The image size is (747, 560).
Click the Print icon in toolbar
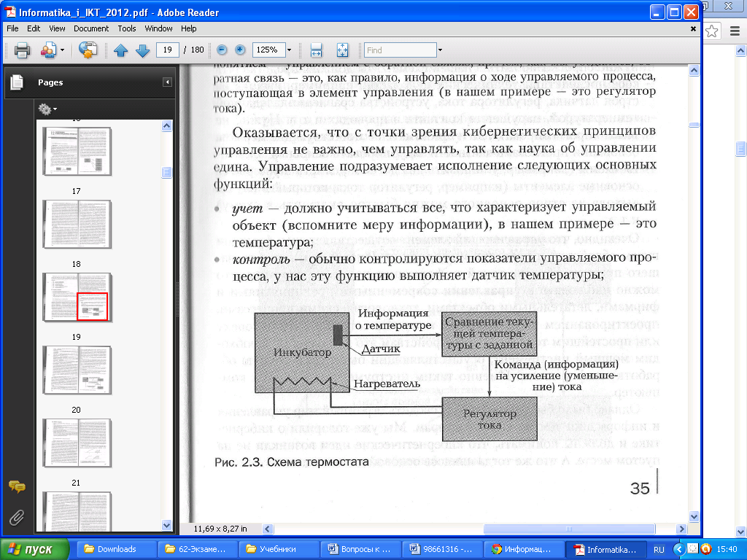(22, 50)
